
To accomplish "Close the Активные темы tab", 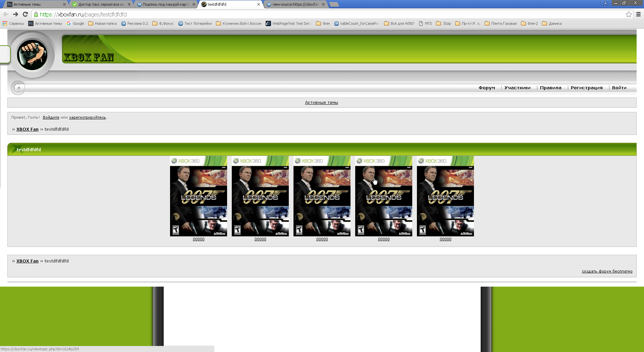I will [64, 4].
